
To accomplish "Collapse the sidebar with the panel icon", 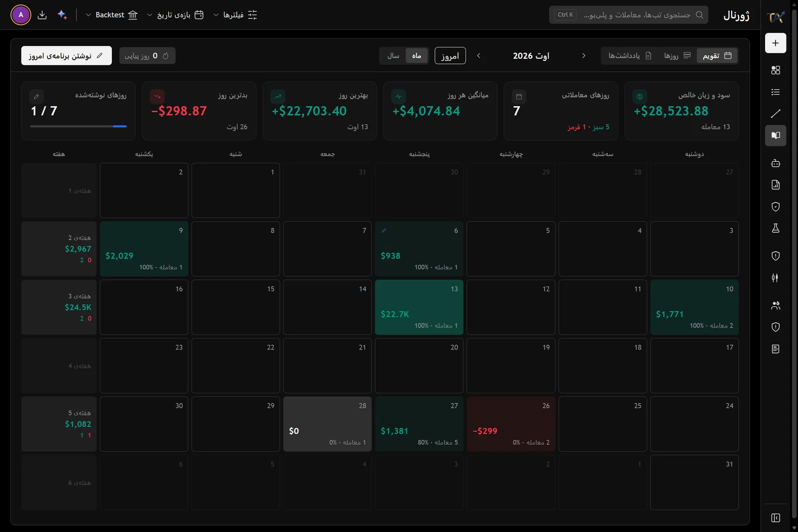I will [x=776, y=518].
